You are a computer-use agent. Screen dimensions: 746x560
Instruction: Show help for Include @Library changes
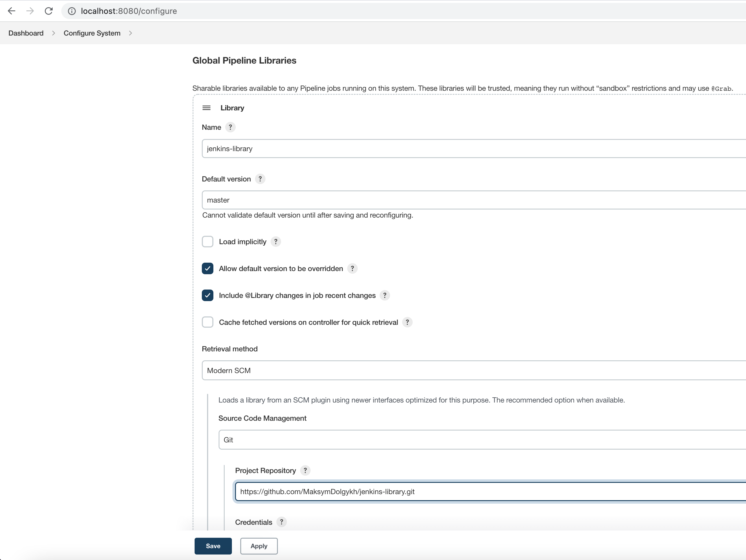click(x=385, y=296)
